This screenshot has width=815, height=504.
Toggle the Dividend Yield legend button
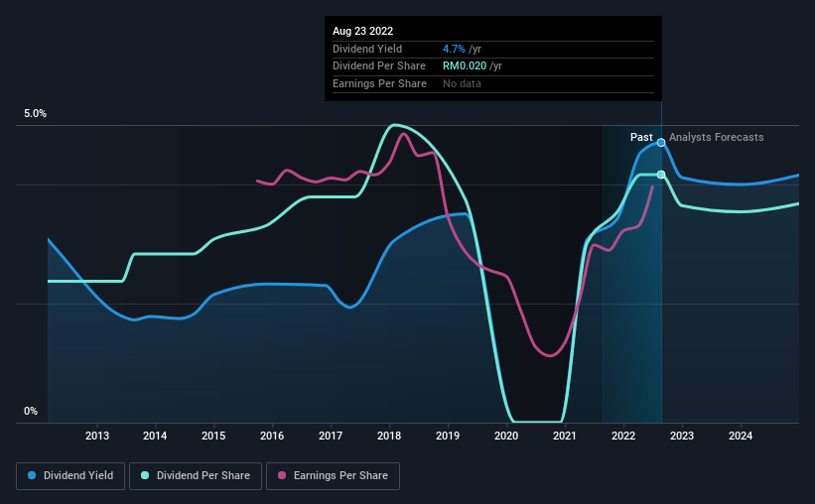(70, 476)
